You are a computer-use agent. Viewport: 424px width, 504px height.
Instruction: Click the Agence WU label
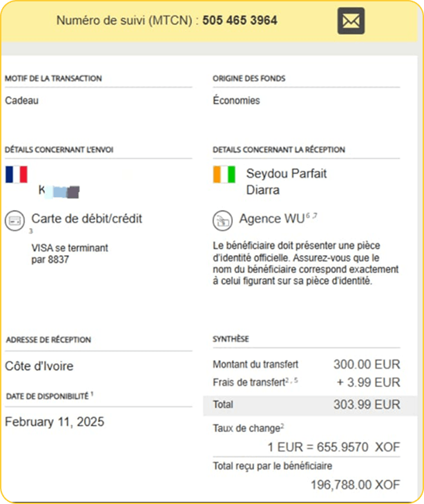tap(271, 219)
